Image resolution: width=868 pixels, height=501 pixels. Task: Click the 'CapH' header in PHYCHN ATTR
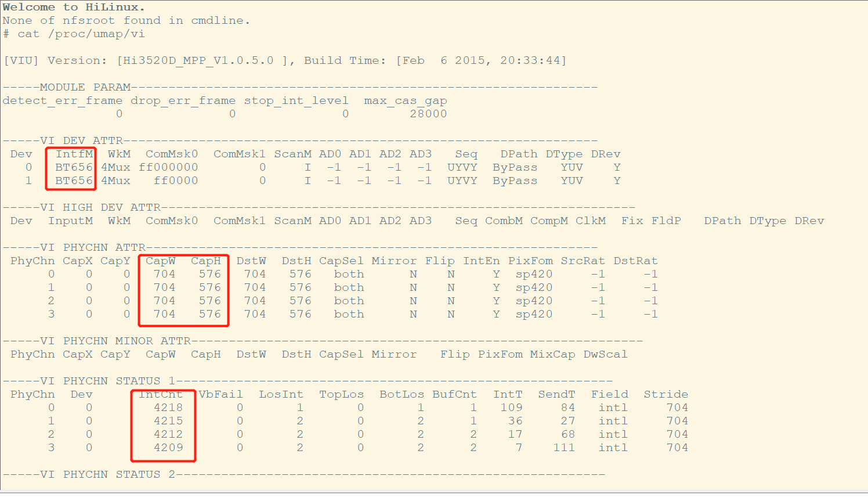pos(206,261)
